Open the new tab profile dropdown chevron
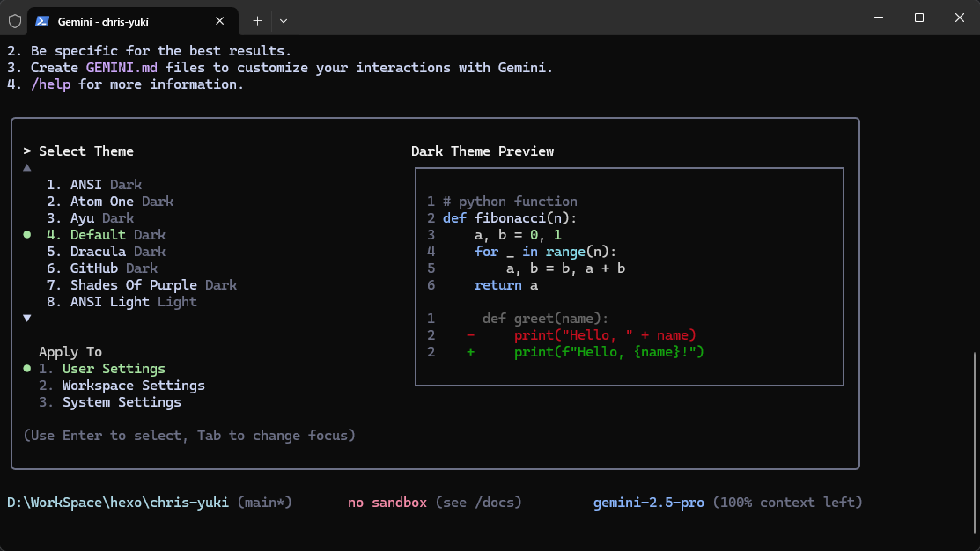Image resolution: width=980 pixels, height=551 pixels. tap(284, 20)
